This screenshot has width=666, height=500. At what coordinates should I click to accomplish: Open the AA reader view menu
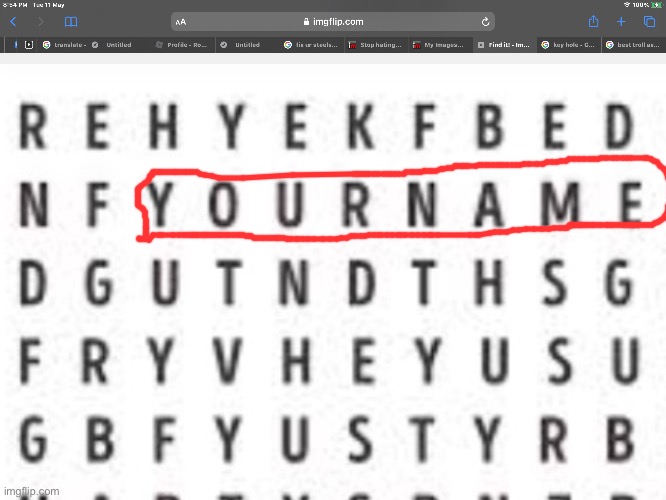pos(180,21)
